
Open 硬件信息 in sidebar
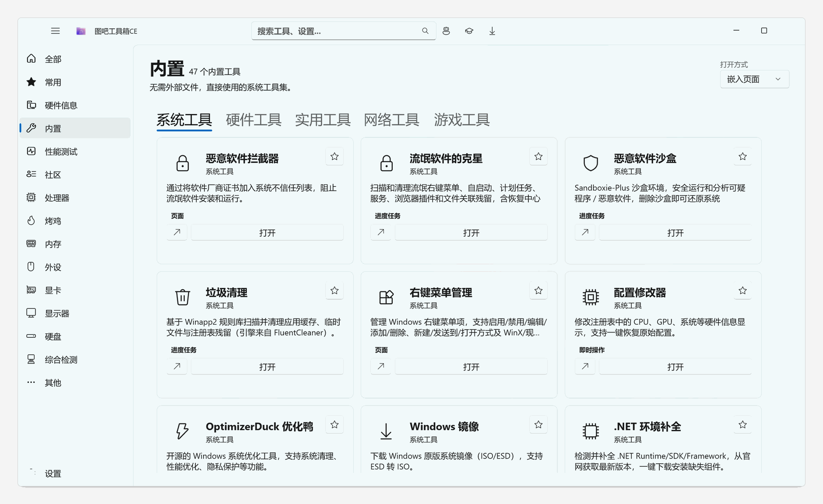coord(75,105)
